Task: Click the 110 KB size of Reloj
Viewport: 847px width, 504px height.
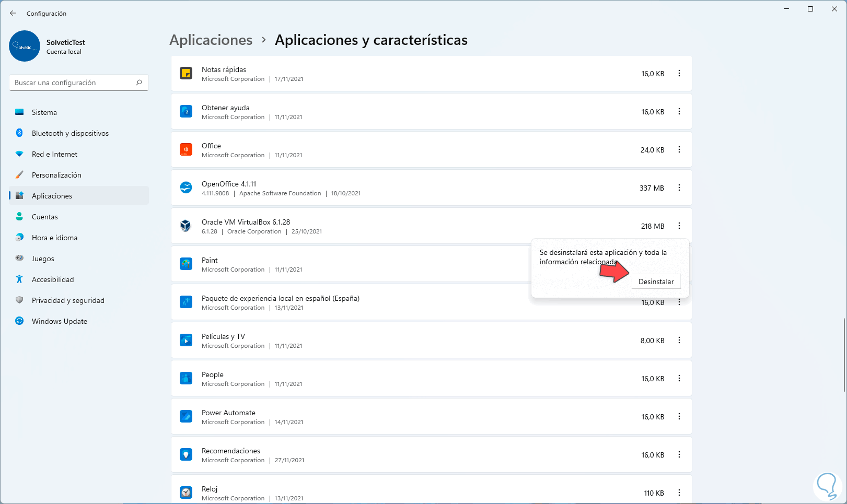Action: [654, 493]
